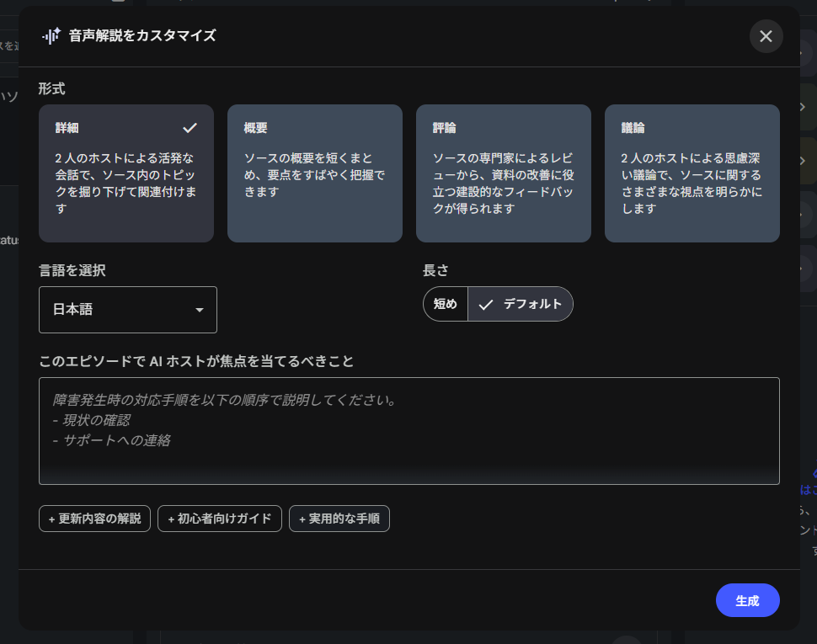Screen dimensions: 817x644
Task: Close the 音声解説をカスタマイズ dialog
Action: tap(766, 36)
